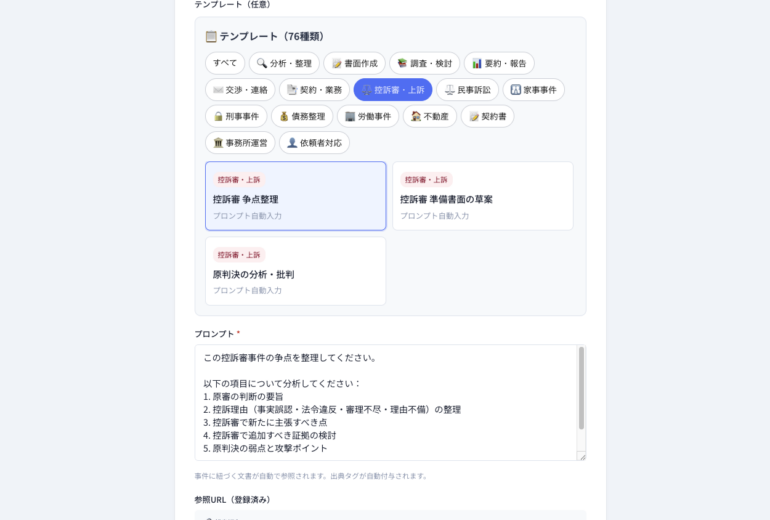Open the 交渉・連絡 template category
Screen dimensions: 770x520
240,90
